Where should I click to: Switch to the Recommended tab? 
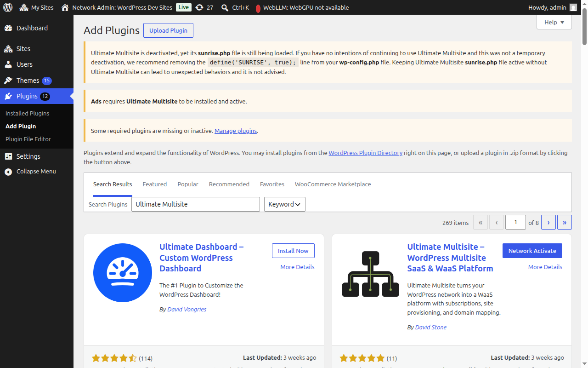click(229, 184)
